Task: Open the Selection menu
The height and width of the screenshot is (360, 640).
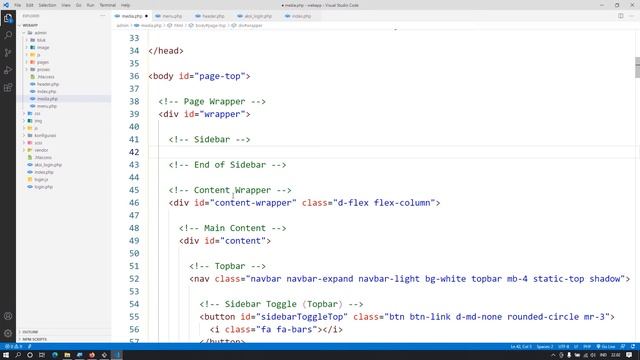Action: 47,5
